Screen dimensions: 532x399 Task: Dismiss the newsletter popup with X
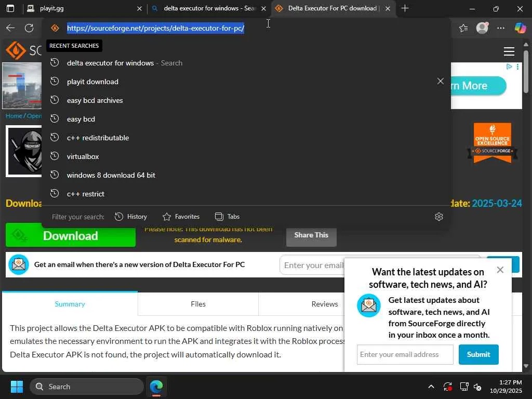(x=500, y=270)
